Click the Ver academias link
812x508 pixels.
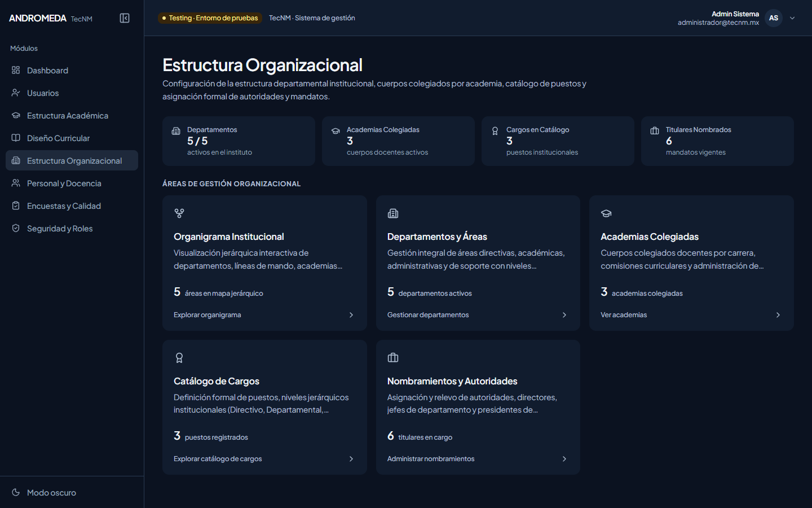[624, 315]
